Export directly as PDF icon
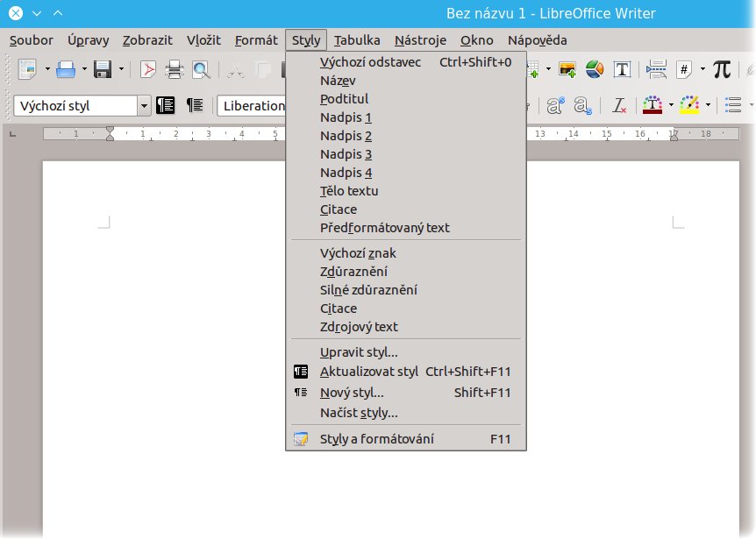 pyautogui.click(x=148, y=70)
